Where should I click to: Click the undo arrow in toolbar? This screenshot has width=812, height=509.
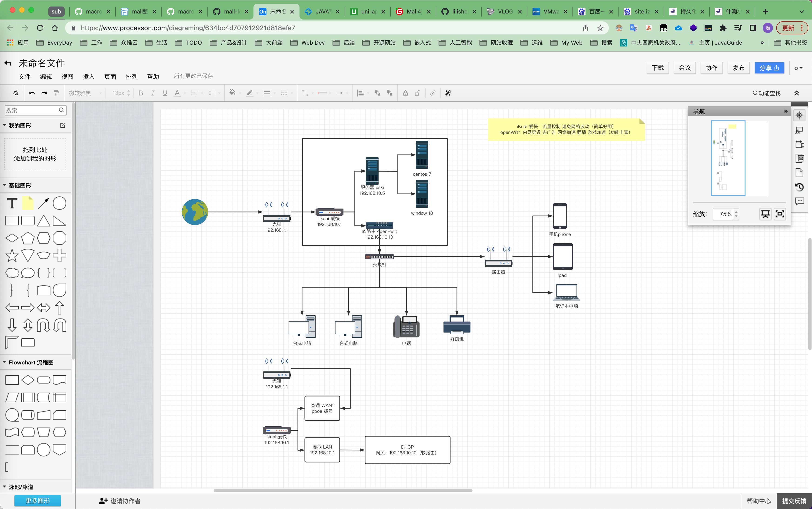coord(32,93)
